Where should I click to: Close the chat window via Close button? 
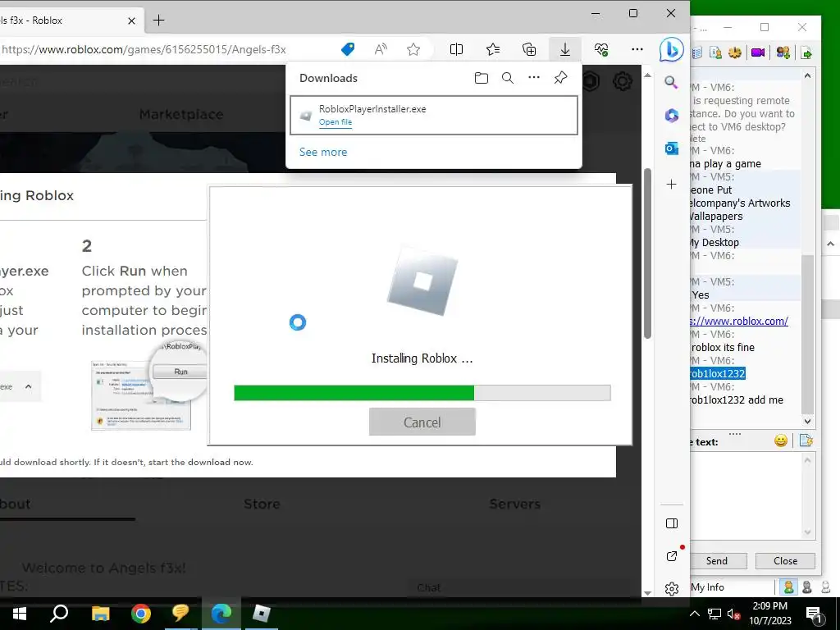pyautogui.click(x=785, y=561)
